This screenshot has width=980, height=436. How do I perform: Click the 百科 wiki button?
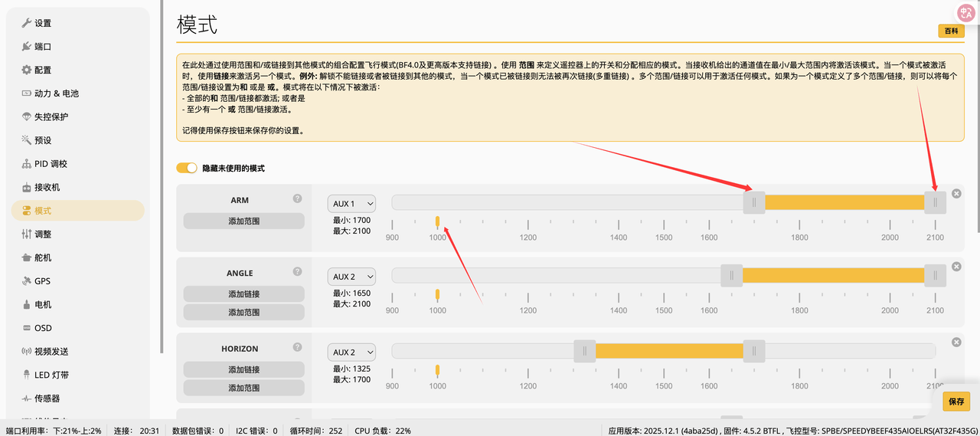click(x=951, y=31)
